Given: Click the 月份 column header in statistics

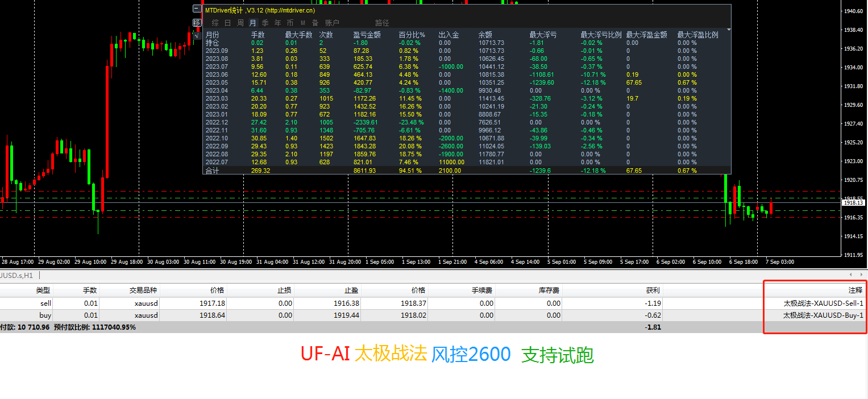Looking at the screenshot, I should tap(212, 35).
